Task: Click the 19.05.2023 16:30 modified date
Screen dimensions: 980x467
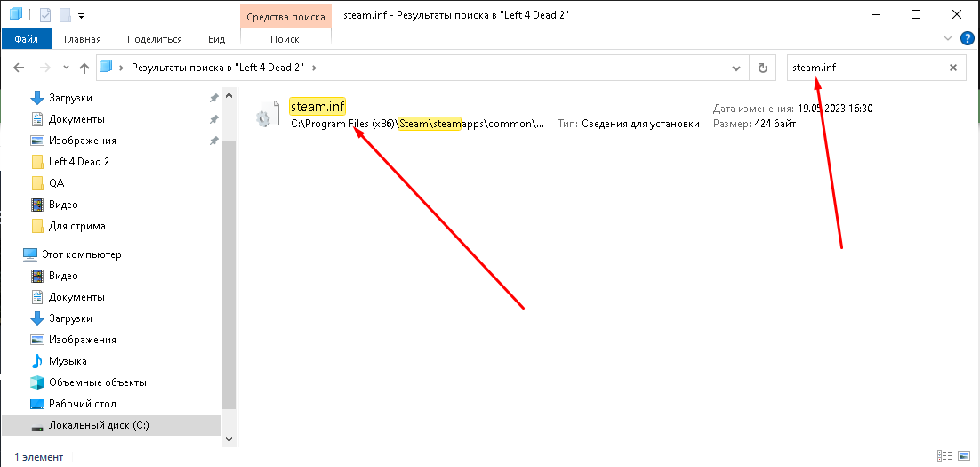Action: [x=835, y=109]
